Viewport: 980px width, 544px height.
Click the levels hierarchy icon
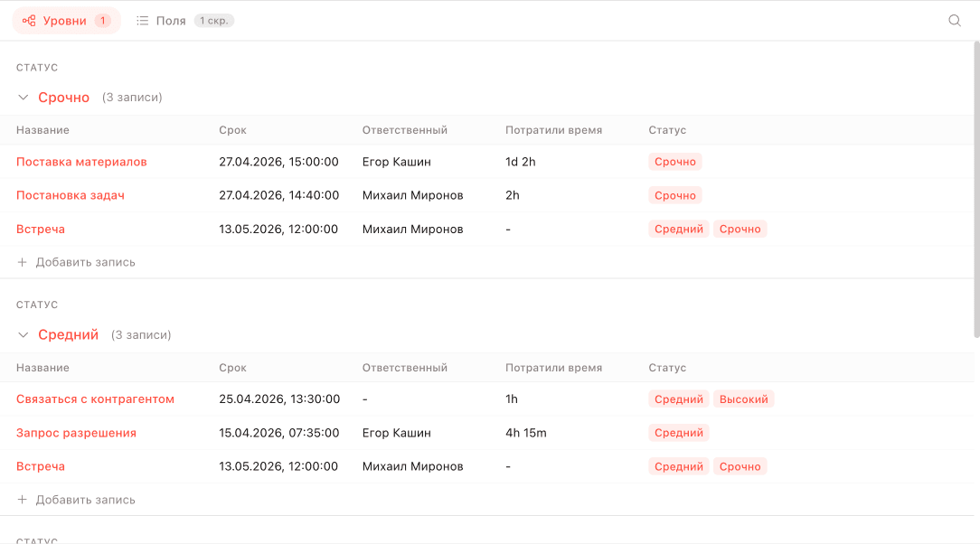(x=29, y=21)
